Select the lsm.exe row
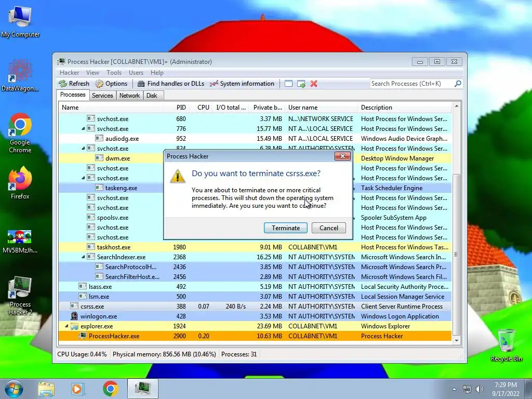The height and width of the screenshot is (399, 532). 255,296
